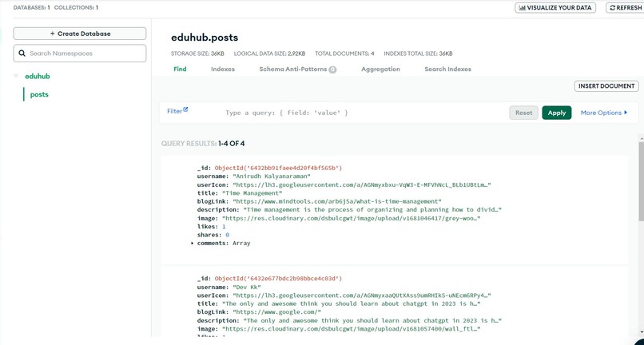Expand the comments Array field

click(x=193, y=244)
